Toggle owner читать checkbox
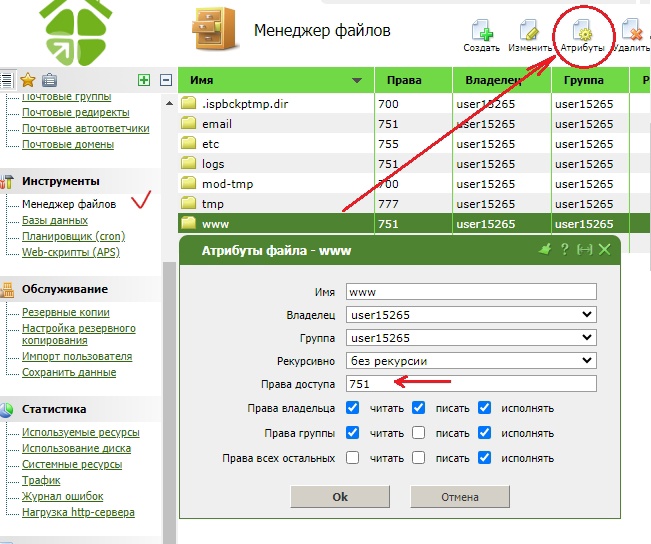This screenshot has height=544, width=651. (352, 408)
